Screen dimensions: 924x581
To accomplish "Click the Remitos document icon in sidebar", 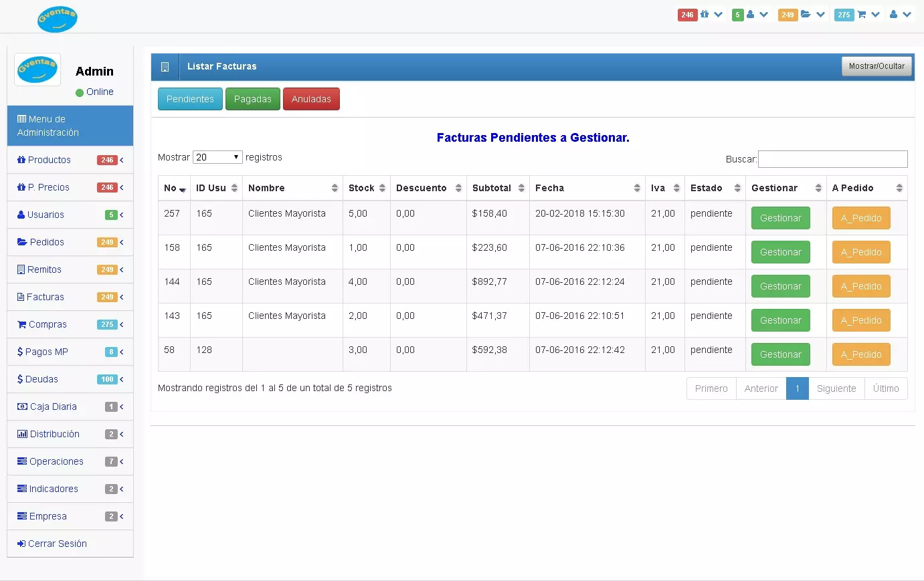I will [x=21, y=269].
